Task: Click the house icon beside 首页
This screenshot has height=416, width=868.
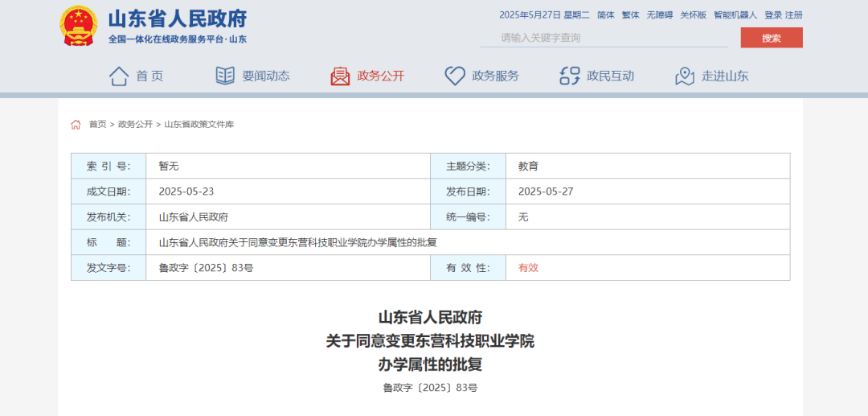Action: [x=119, y=76]
